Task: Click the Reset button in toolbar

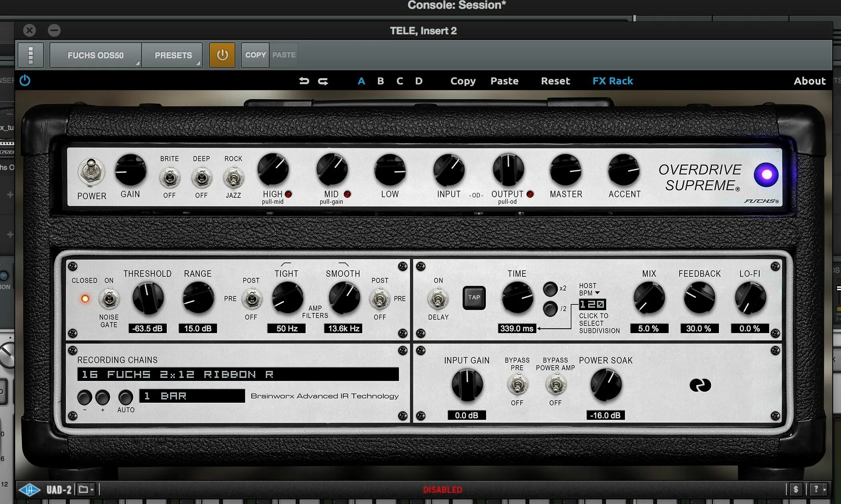Action: coord(555,81)
